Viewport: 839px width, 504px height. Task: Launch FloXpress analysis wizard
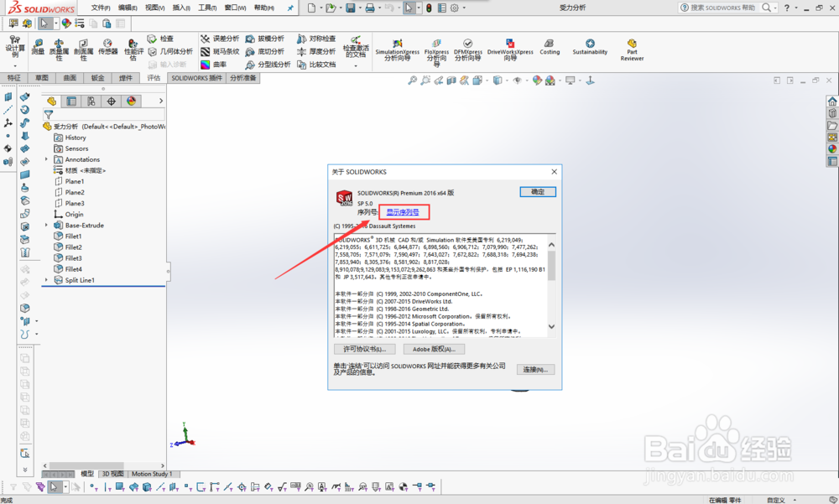436,52
